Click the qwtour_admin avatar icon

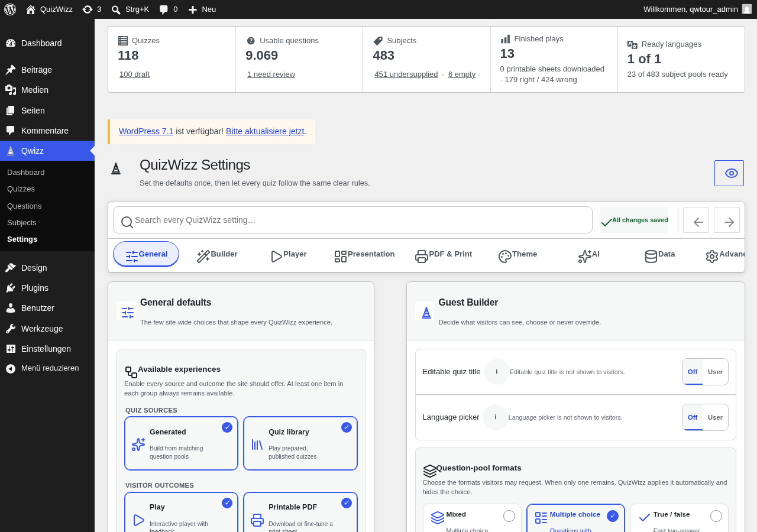coord(747,9)
